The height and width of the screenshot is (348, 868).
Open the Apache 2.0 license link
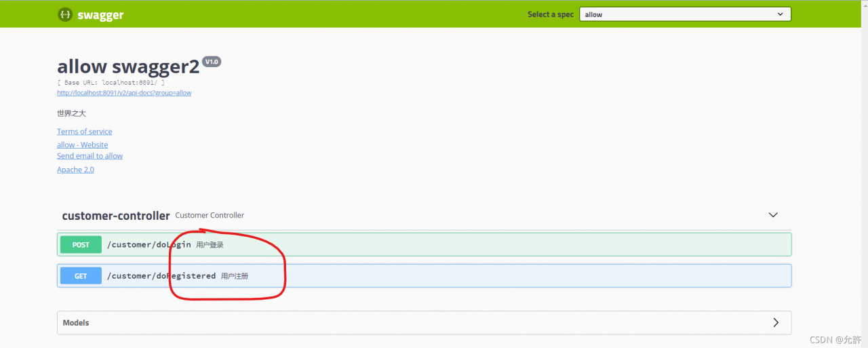tap(75, 170)
